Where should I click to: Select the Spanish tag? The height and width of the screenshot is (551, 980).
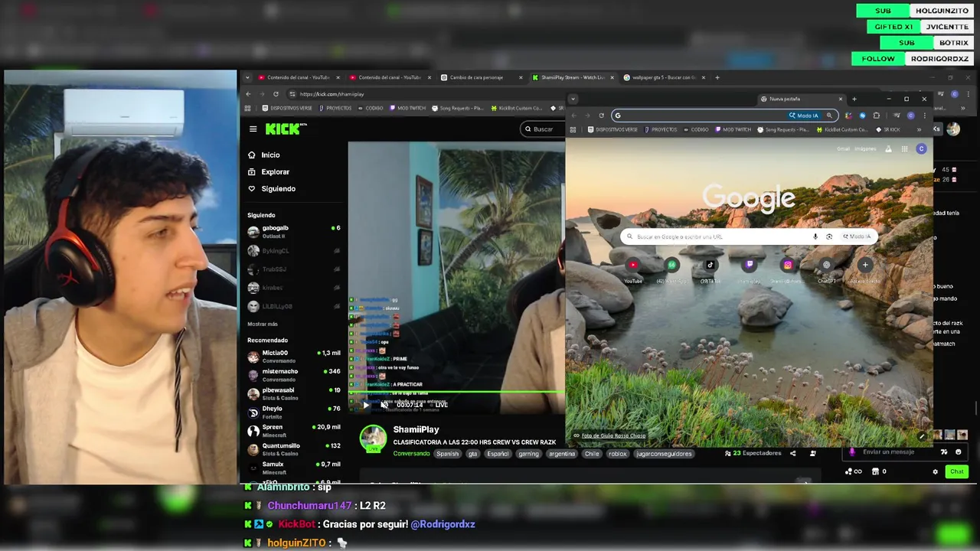[x=447, y=454]
